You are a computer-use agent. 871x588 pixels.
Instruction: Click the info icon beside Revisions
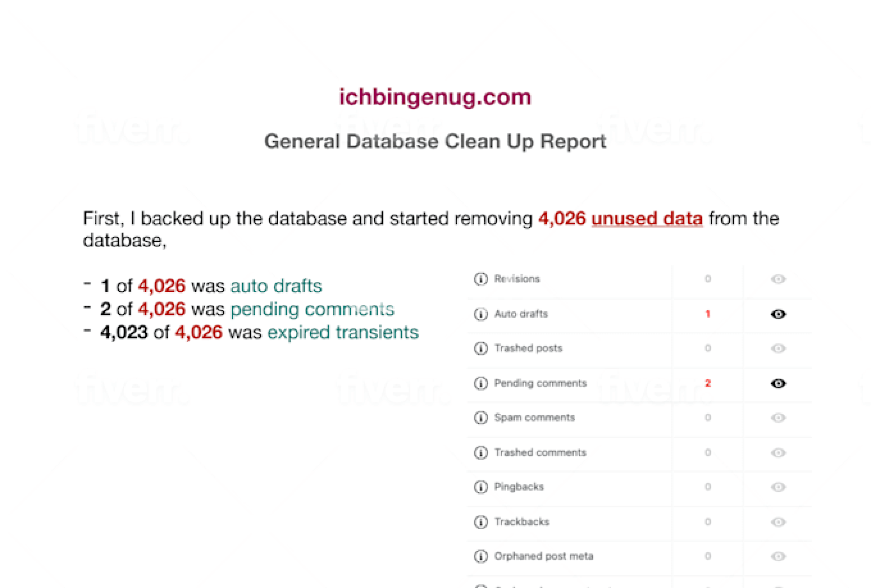[480, 279]
